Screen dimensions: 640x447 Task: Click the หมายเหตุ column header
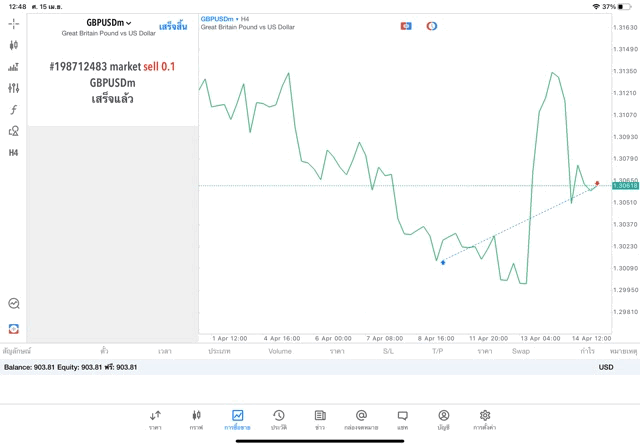[623, 351]
